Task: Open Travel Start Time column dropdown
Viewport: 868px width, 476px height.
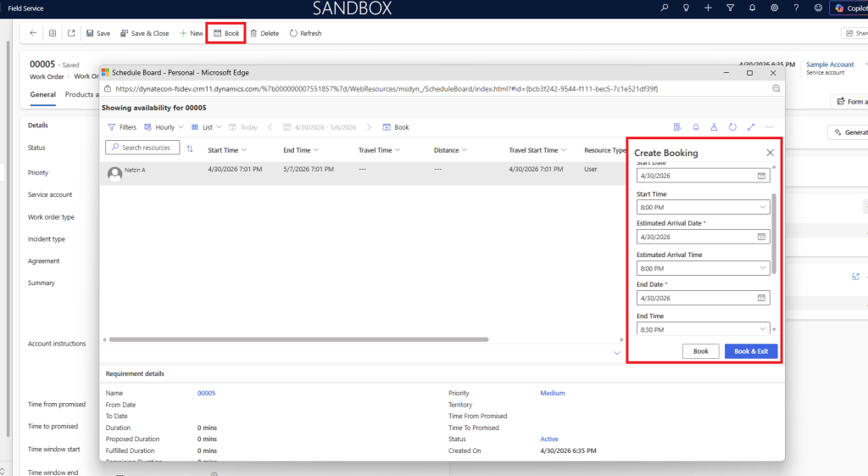Action: tap(564, 150)
